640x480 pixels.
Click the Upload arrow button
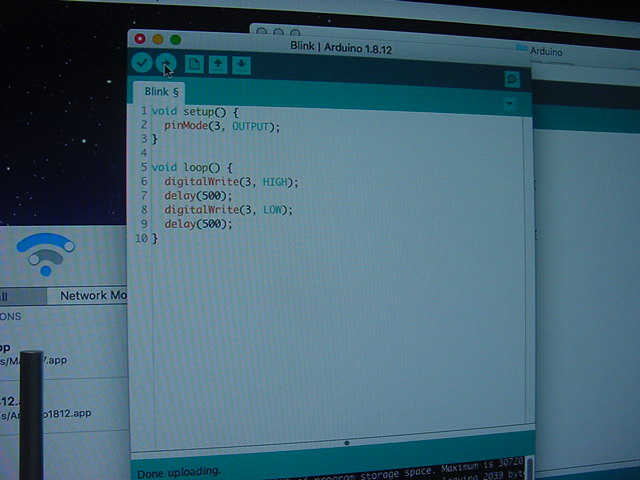pyautogui.click(x=166, y=63)
